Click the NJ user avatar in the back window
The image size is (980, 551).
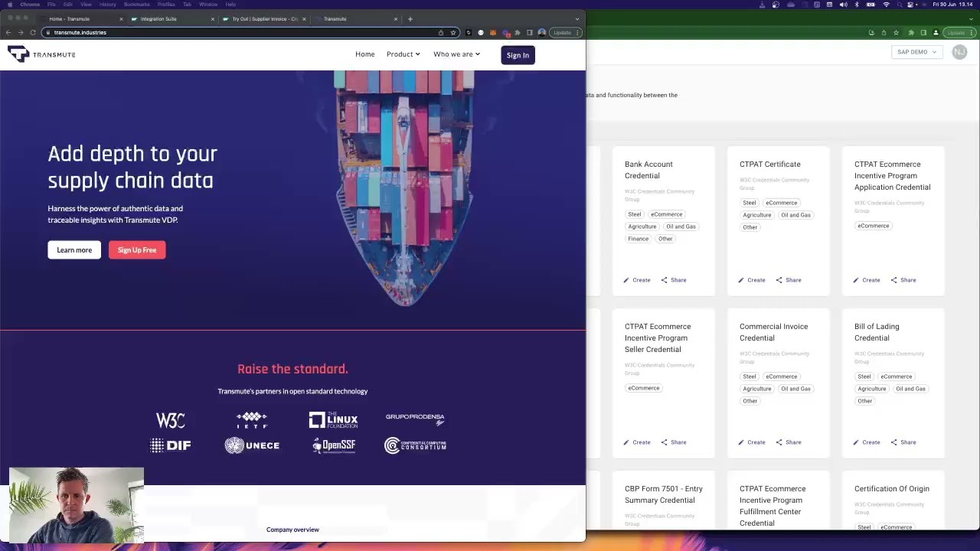[x=959, y=52]
